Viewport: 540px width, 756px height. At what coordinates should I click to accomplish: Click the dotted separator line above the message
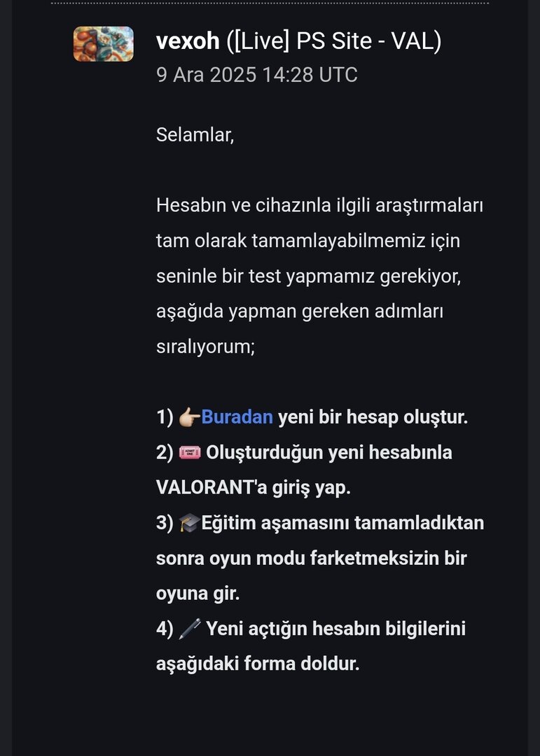click(x=270, y=3)
